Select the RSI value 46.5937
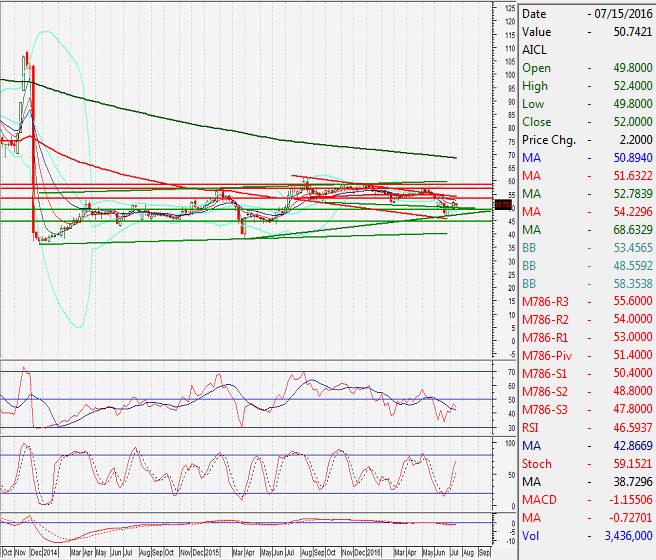The width and height of the screenshot is (656, 560). pos(626,428)
